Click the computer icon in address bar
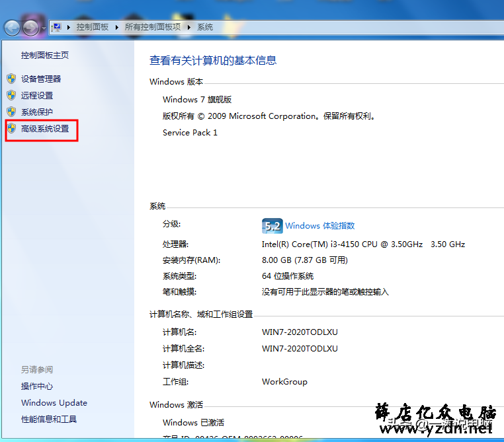Viewport: 504px width, 442px height. (x=57, y=27)
